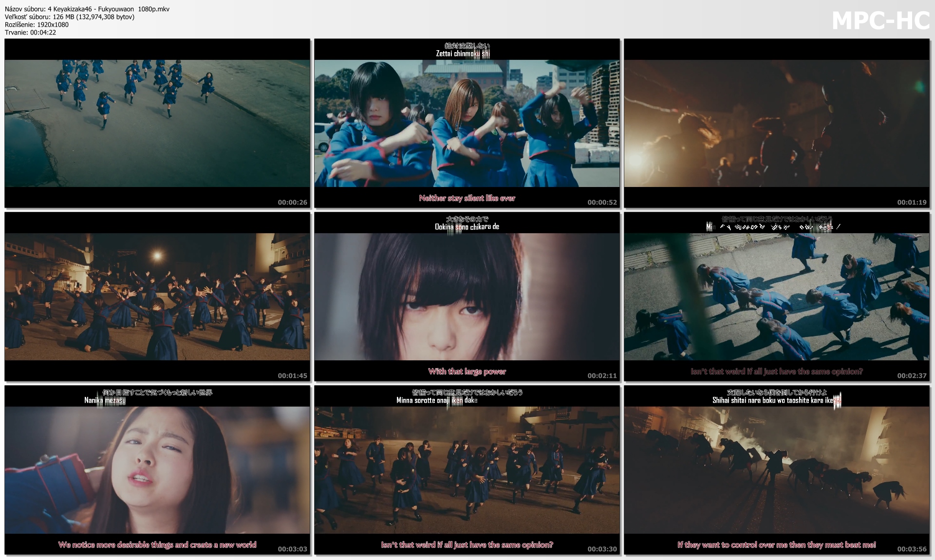Click the thumbnail at 00:03:30
Viewport: 935px width, 560px height.
pyautogui.click(x=467, y=470)
